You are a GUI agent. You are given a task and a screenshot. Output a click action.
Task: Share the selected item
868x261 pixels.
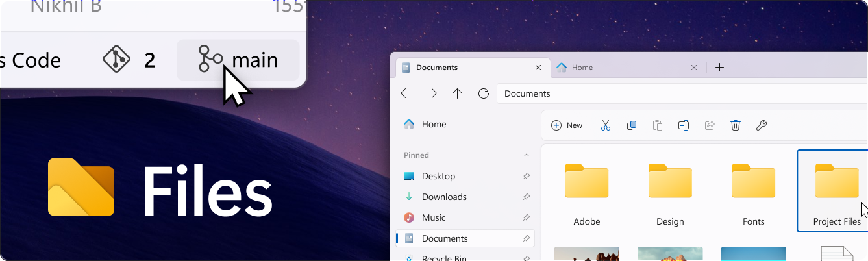coord(710,125)
